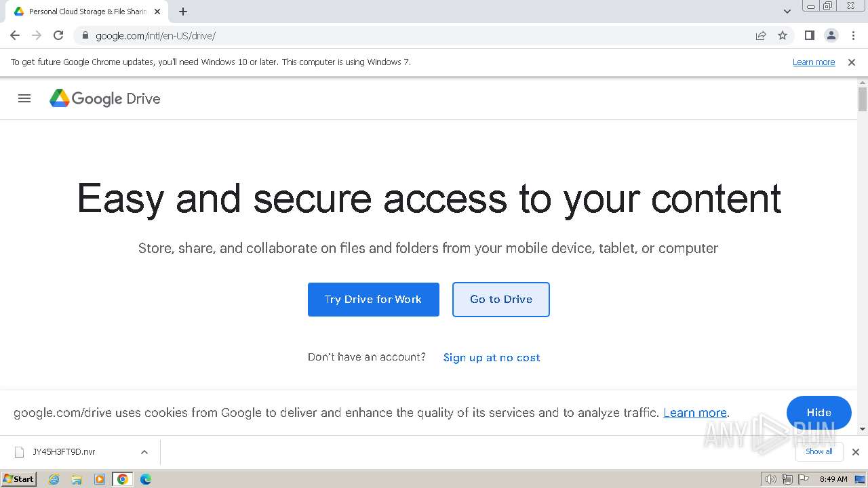
Task: Open Learn more link in cookie notice
Action: coord(695,413)
